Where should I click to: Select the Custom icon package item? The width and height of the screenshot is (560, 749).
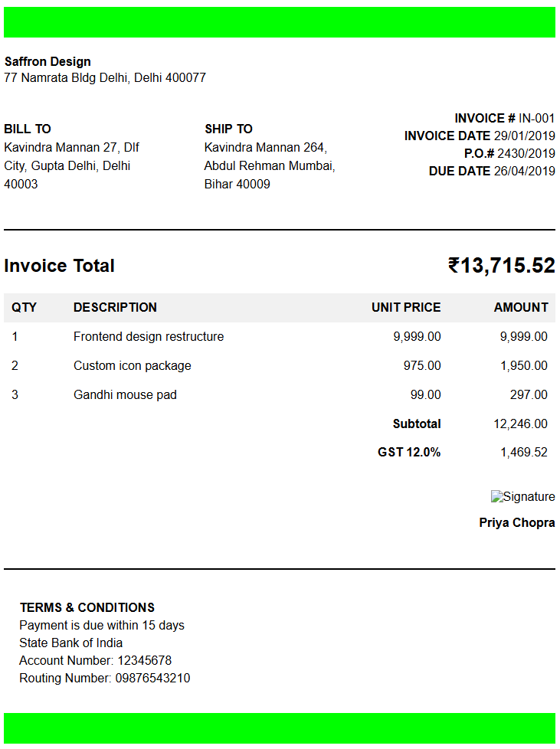133,365
